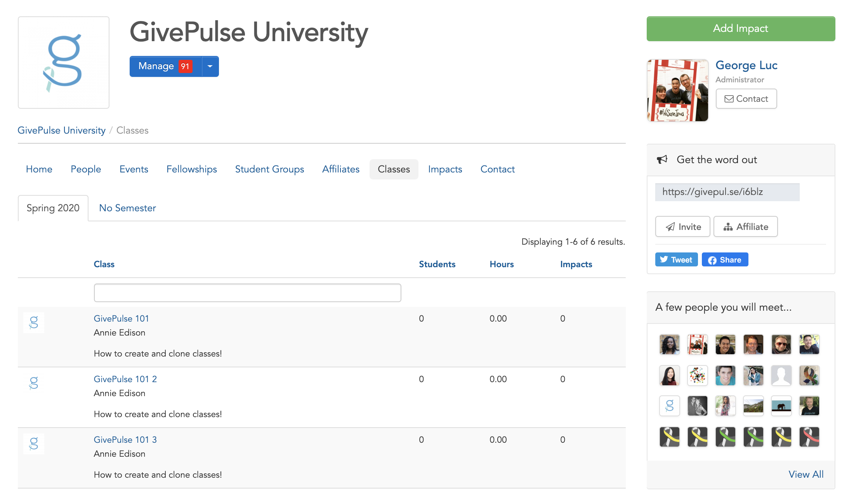This screenshot has height=494, width=868.
Task: Open the GivePulse g logo avatar
Action: click(670, 406)
